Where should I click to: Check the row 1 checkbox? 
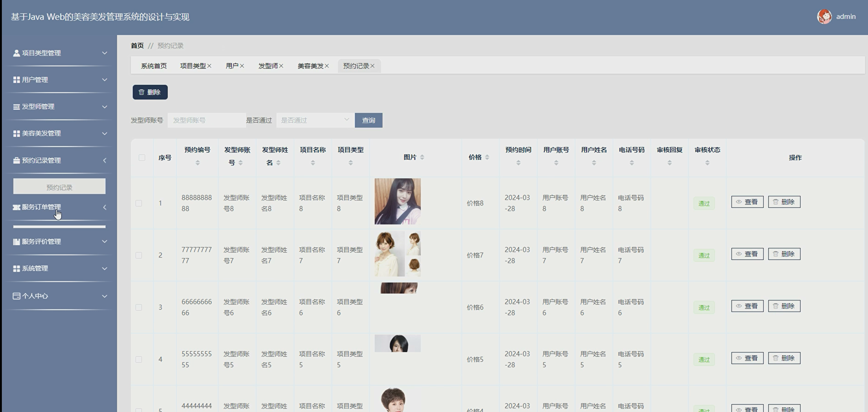[x=139, y=203]
